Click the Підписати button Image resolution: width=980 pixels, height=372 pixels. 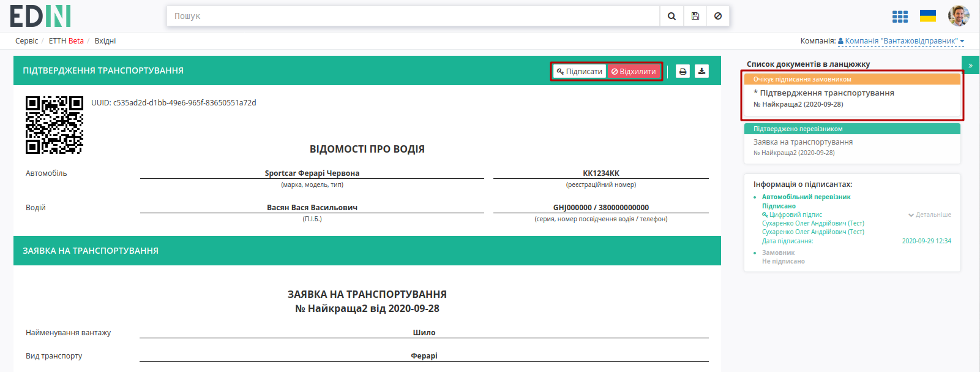[x=580, y=71]
